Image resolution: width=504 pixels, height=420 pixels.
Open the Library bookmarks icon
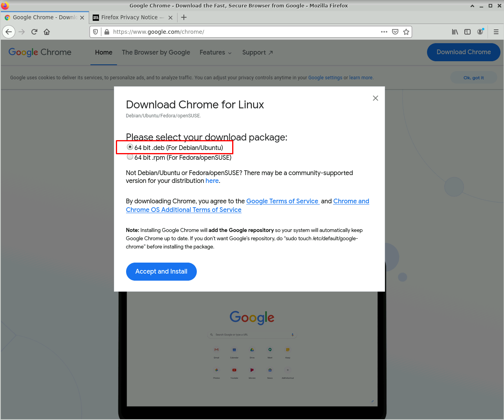pyautogui.click(x=455, y=32)
